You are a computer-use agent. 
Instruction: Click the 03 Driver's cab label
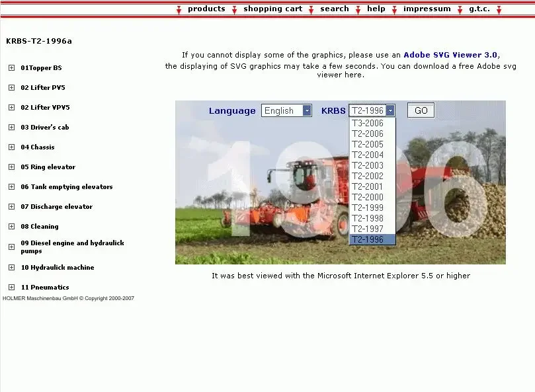45,128
